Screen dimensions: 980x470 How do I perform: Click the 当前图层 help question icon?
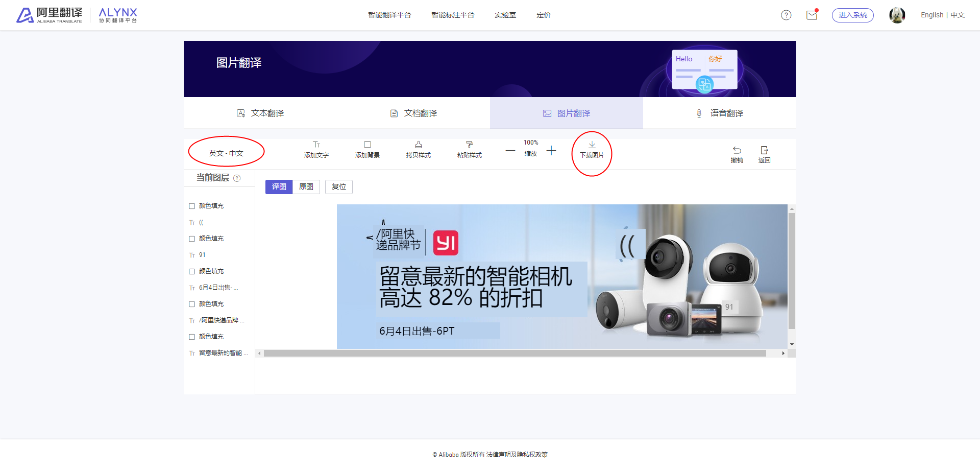(237, 178)
